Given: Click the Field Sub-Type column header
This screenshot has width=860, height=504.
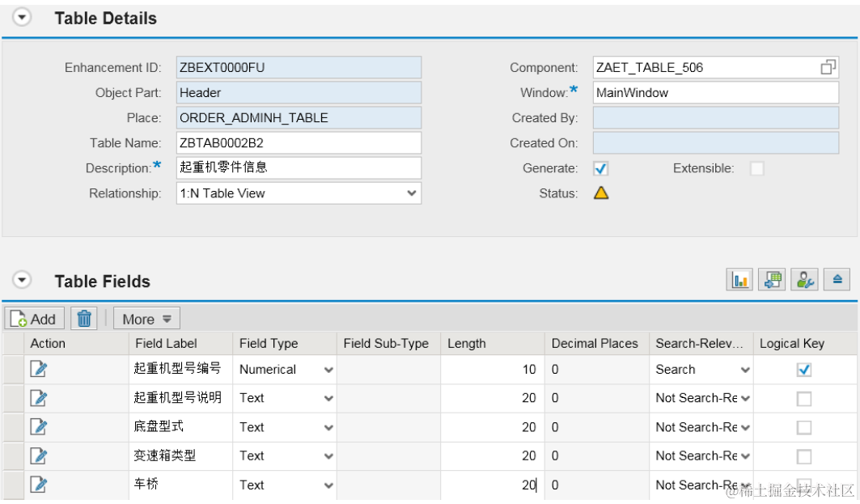Looking at the screenshot, I should tap(389, 343).
